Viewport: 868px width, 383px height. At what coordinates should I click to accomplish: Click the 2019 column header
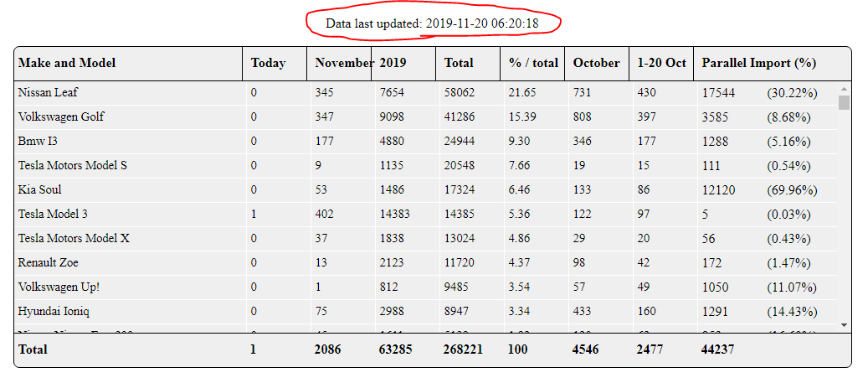pos(393,63)
